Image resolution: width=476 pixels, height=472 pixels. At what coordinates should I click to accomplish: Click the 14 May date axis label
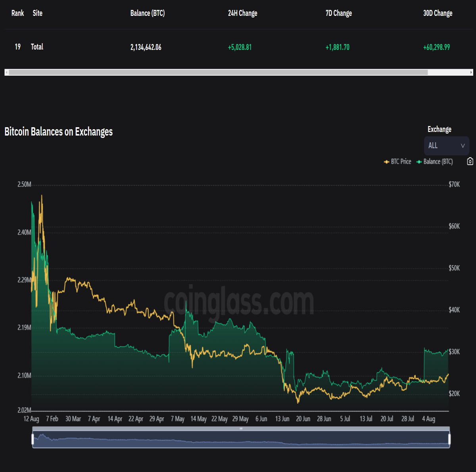click(198, 419)
